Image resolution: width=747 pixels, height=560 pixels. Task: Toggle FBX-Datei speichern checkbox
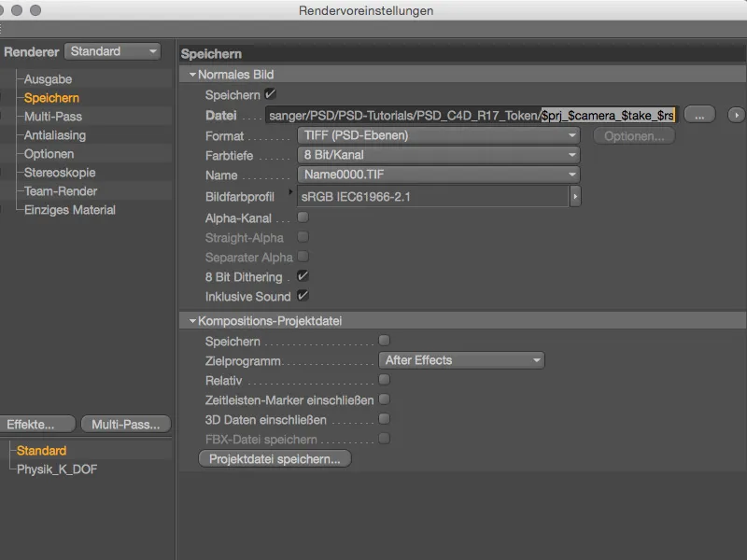coord(384,439)
